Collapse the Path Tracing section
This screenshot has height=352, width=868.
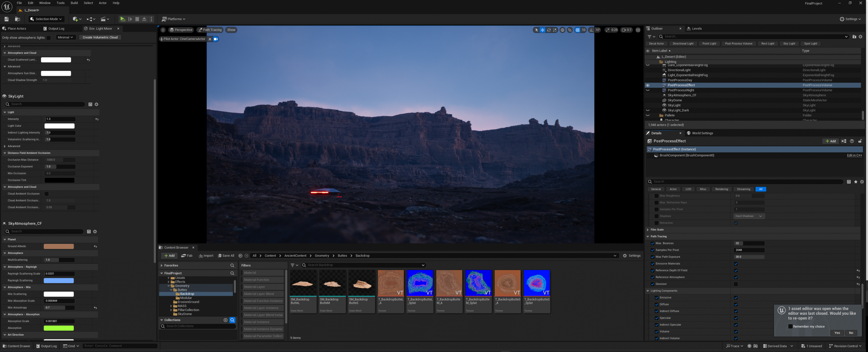pos(647,237)
